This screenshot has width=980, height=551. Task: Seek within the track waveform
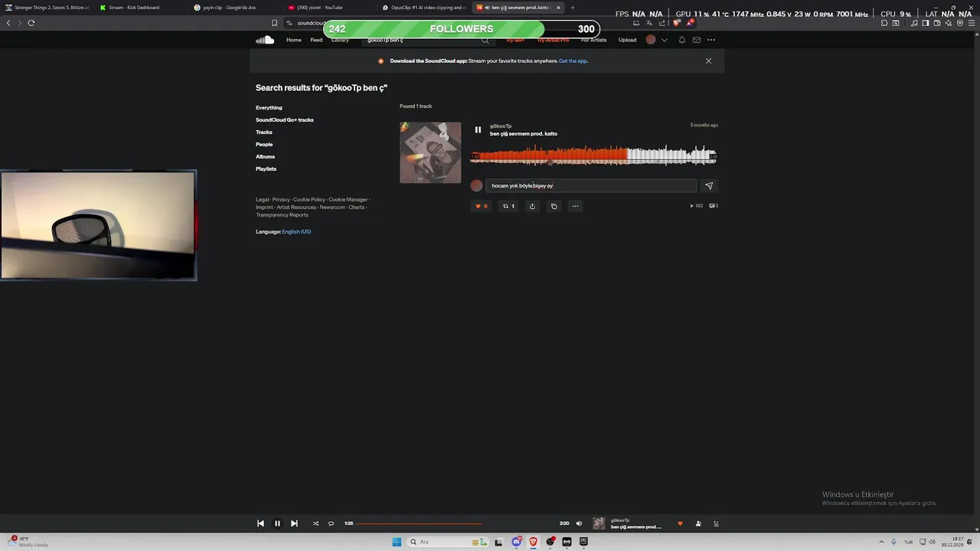click(593, 155)
